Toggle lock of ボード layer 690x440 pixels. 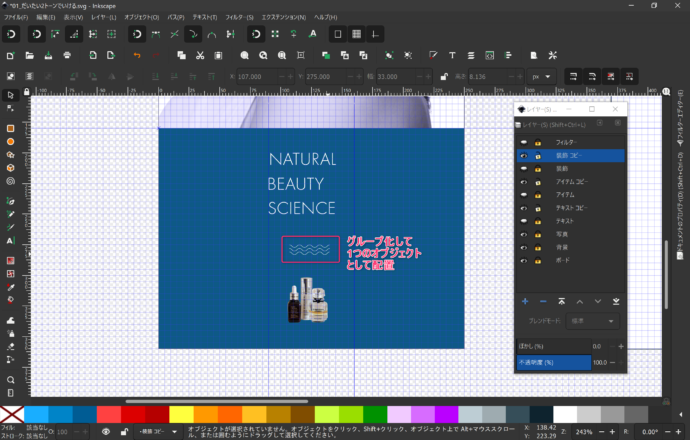click(538, 260)
